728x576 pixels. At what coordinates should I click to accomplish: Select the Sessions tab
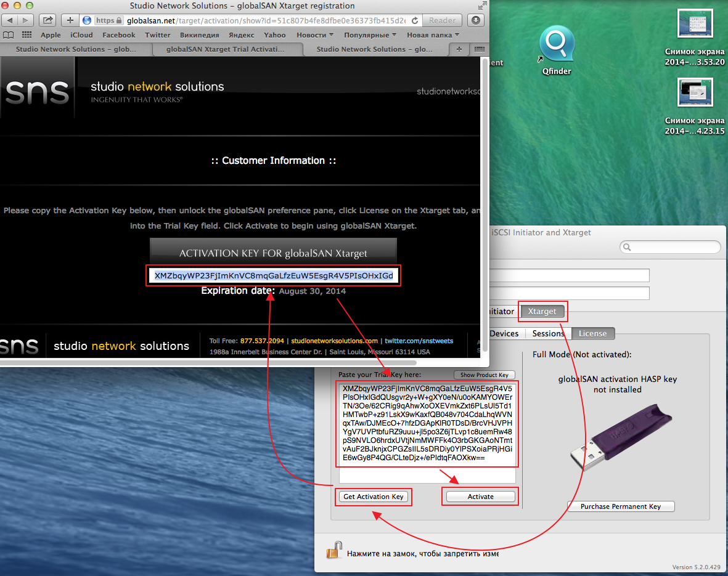[x=548, y=333]
